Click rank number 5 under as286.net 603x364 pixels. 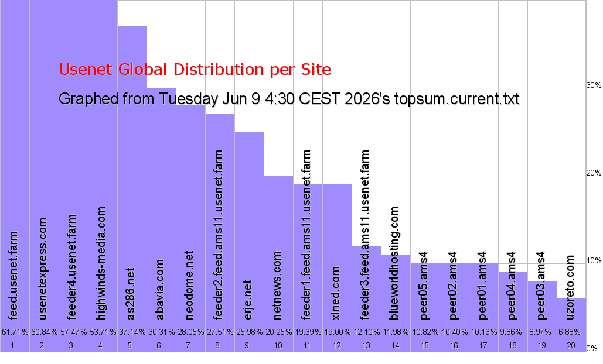(130, 346)
